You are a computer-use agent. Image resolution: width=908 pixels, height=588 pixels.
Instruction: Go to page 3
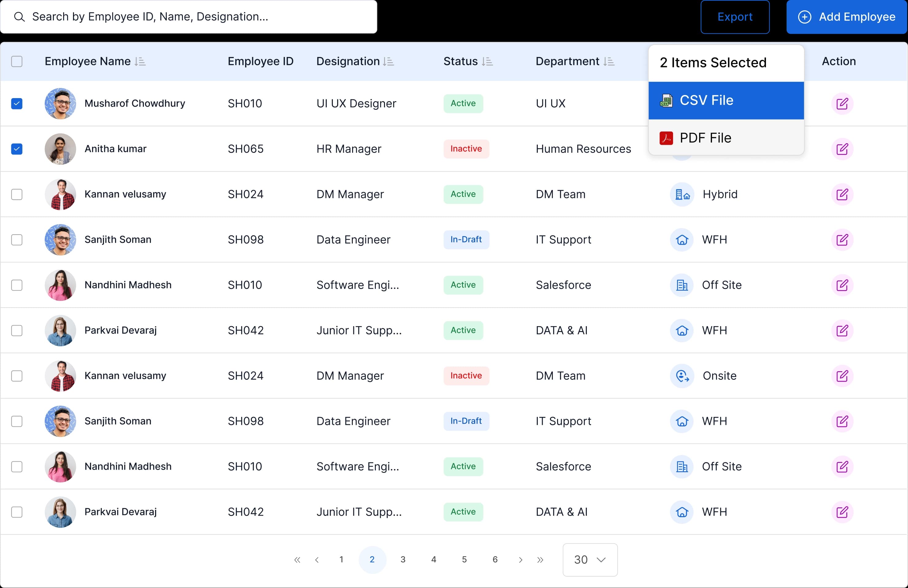tap(402, 559)
